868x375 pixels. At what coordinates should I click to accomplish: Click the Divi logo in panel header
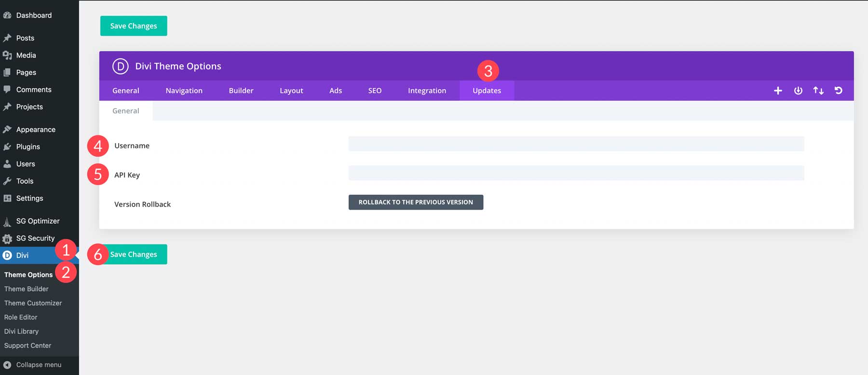(121, 66)
